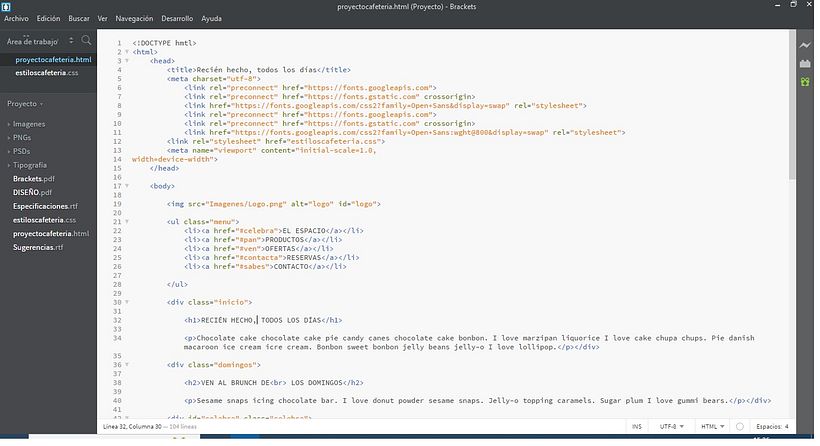Click the split view arrows in the working area
Viewport: 820px width, 446px height.
tap(71, 41)
